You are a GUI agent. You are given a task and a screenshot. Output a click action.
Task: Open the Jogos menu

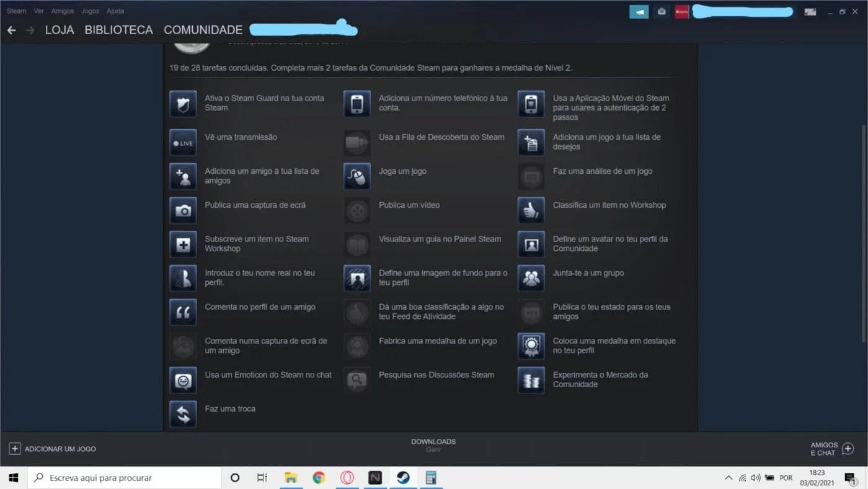[90, 11]
